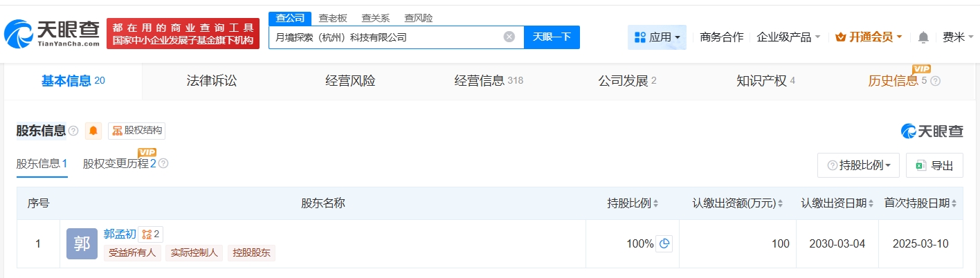The width and height of the screenshot is (980, 278).
Task: Open the 公司发展 tab
Action: (x=627, y=81)
